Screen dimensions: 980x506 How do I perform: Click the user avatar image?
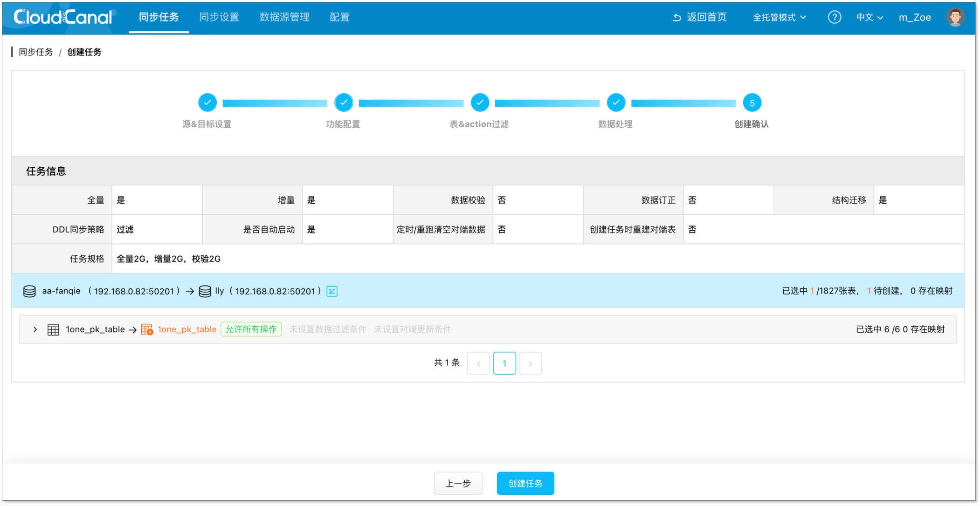pos(955,17)
